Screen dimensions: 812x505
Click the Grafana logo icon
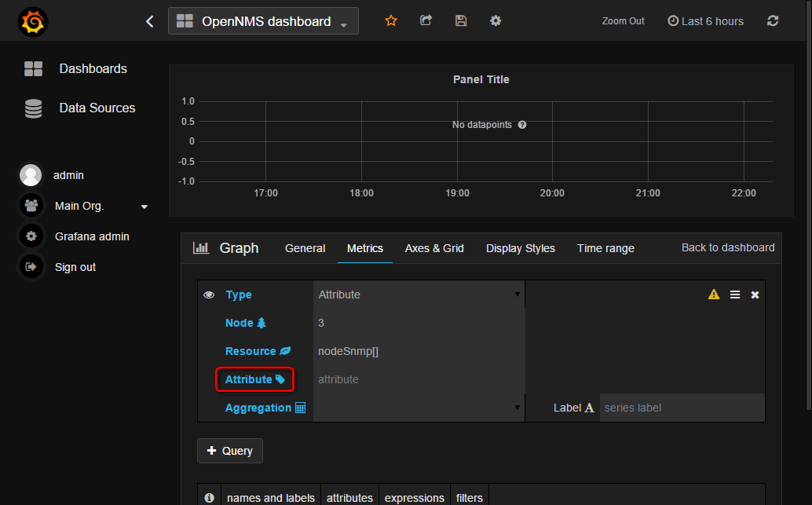pos(33,22)
